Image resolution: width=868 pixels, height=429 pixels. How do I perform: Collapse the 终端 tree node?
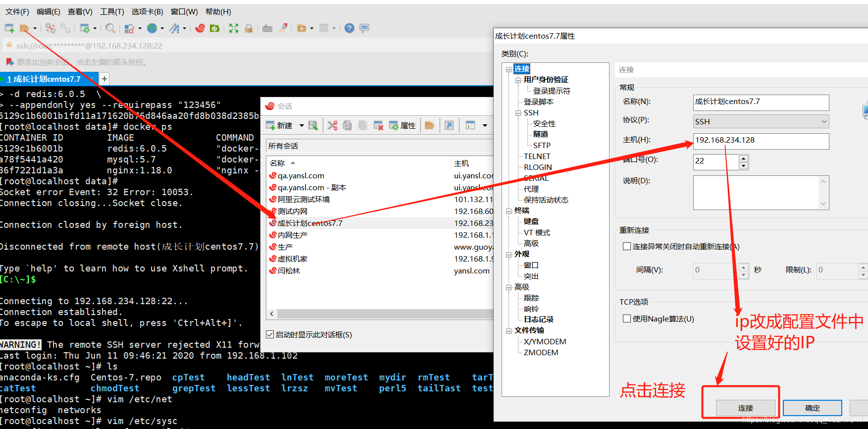[509, 211]
